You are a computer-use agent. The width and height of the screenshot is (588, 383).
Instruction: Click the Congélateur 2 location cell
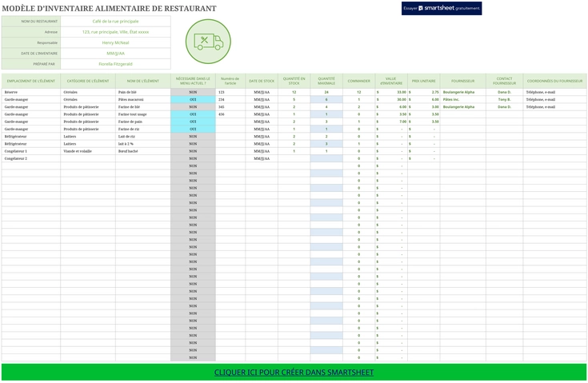pos(31,158)
